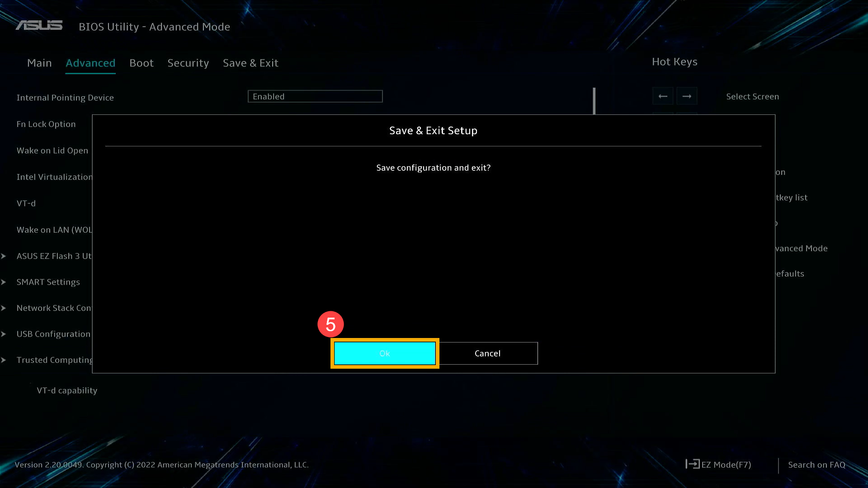Expand Trusted Computing settings
This screenshot has height=488, width=868.
click(x=55, y=359)
